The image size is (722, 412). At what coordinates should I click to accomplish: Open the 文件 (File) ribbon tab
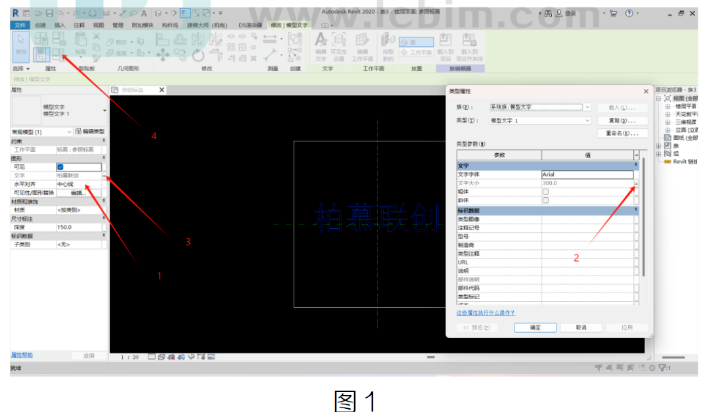pyautogui.click(x=20, y=25)
